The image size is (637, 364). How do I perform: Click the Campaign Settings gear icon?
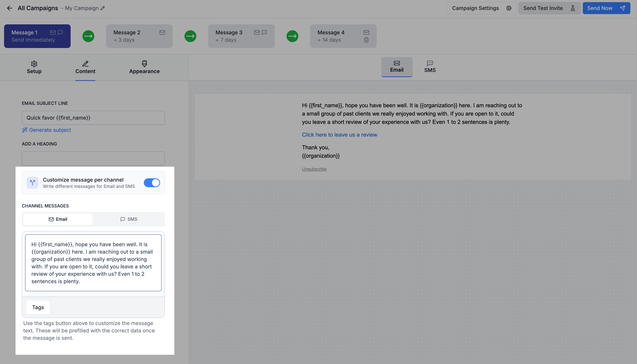[x=509, y=8]
